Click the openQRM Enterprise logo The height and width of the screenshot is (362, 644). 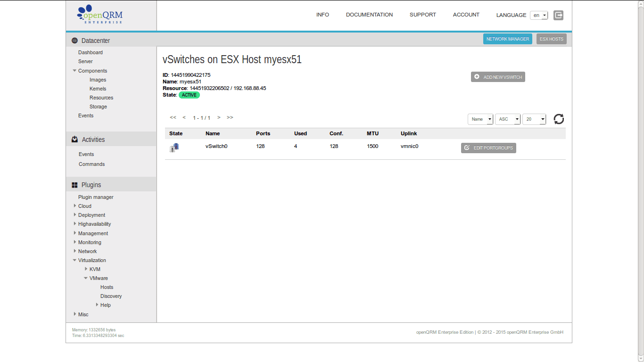pos(100,15)
